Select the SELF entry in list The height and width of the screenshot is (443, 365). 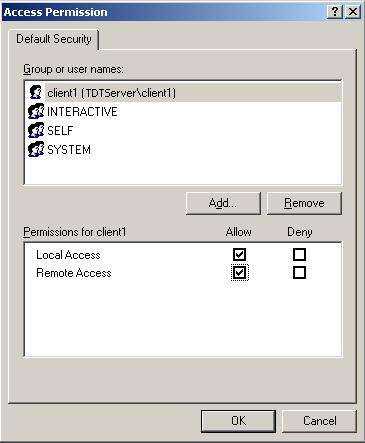coord(60,130)
